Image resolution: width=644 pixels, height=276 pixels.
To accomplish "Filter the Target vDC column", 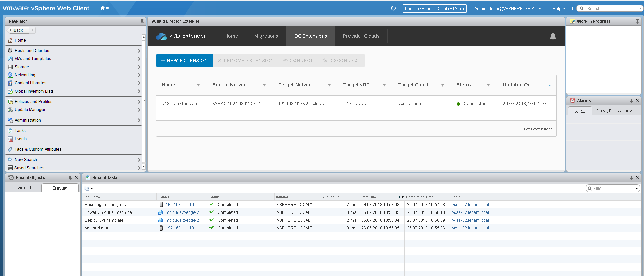I will pos(384,85).
